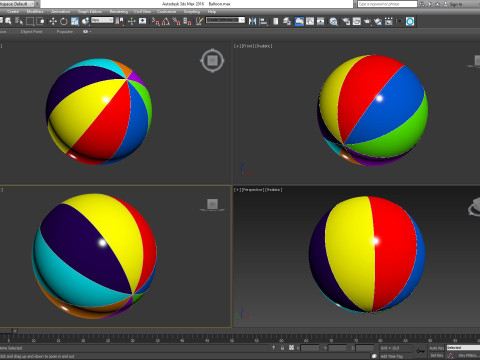This screenshot has height=360, width=480.
Task: Open Render Setup icon
Action: coord(346,21)
